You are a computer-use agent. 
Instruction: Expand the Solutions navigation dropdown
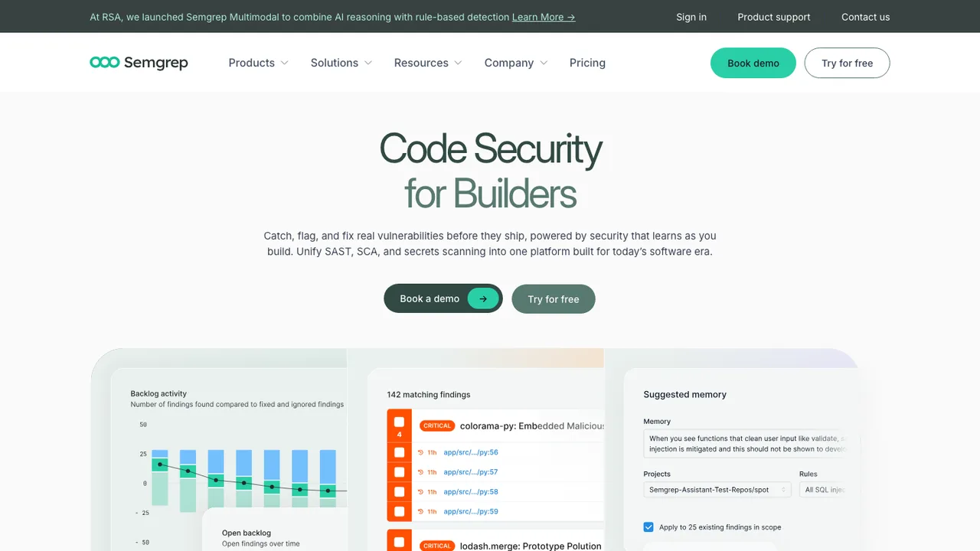(341, 63)
